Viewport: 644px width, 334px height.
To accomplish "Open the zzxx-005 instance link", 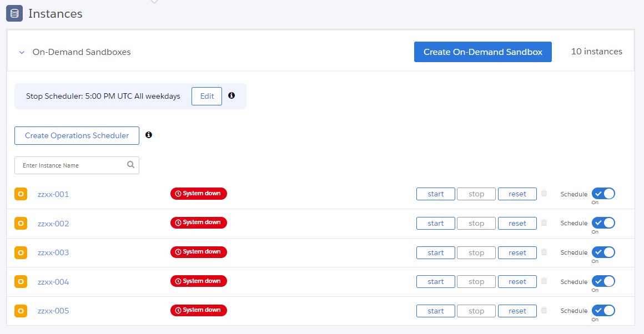I will pyautogui.click(x=53, y=311).
